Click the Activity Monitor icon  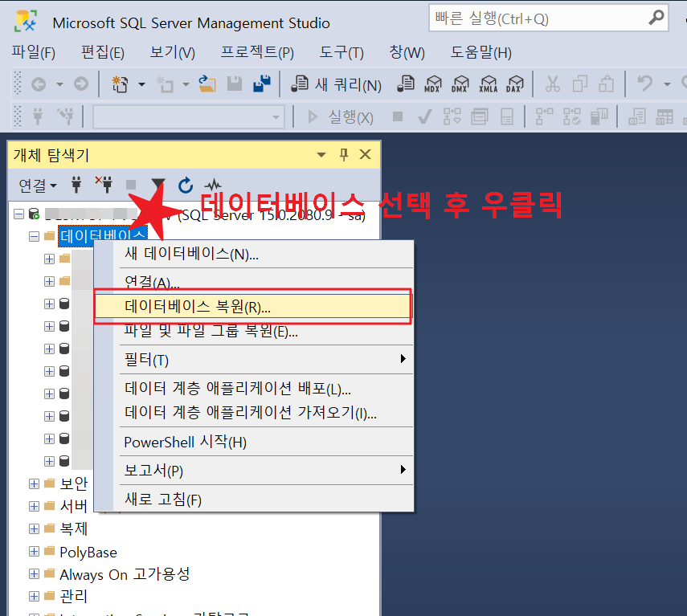click(213, 185)
